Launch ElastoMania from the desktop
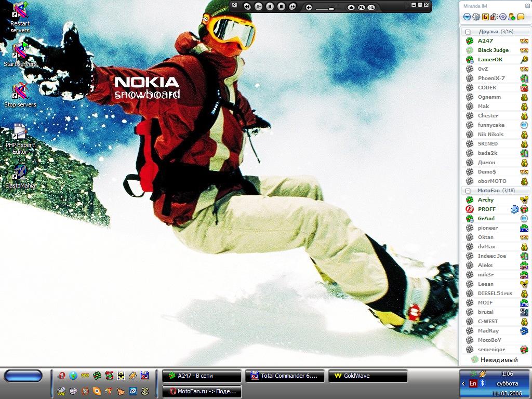 (x=20, y=176)
